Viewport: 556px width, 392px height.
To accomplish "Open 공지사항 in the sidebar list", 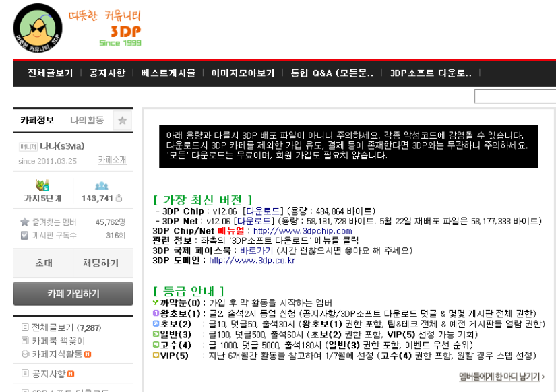I will 49,374.
